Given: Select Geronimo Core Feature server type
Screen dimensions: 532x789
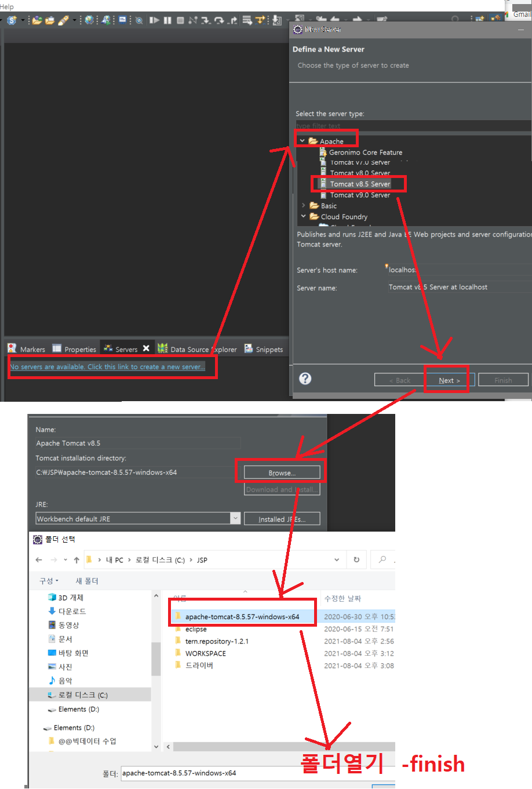Looking at the screenshot, I should tap(361, 152).
